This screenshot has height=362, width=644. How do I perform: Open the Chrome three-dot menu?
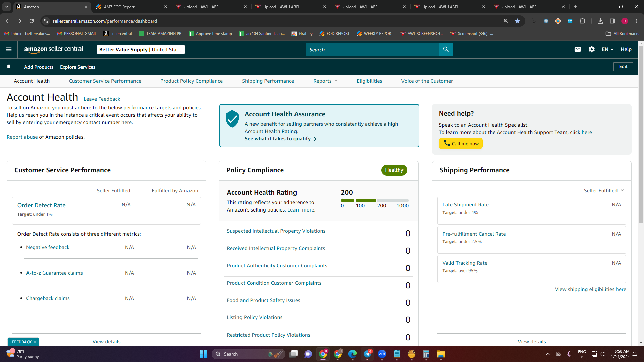coord(637,21)
